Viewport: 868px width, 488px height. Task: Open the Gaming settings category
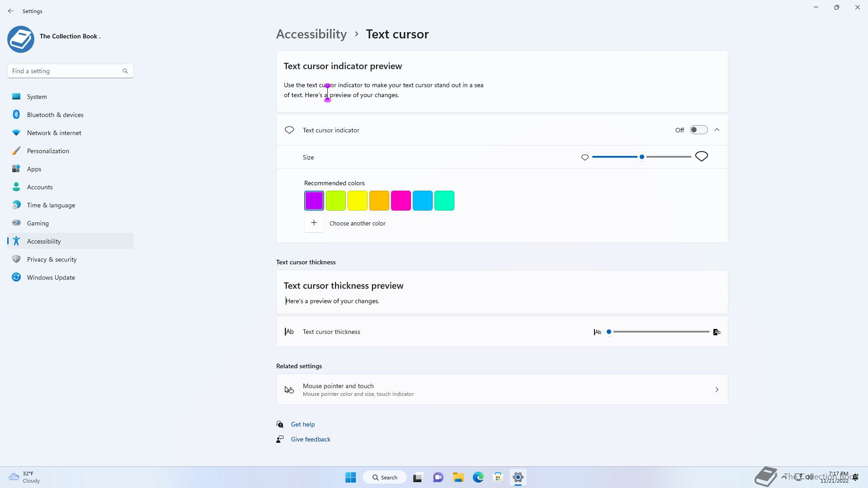click(x=38, y=223)
